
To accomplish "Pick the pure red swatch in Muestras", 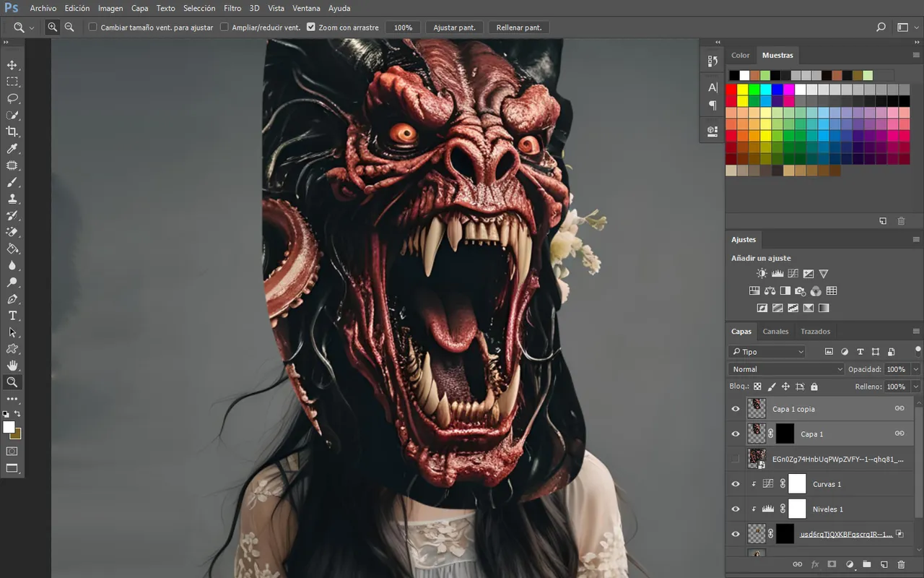I will pyautogui.click(x=731, y=90).
